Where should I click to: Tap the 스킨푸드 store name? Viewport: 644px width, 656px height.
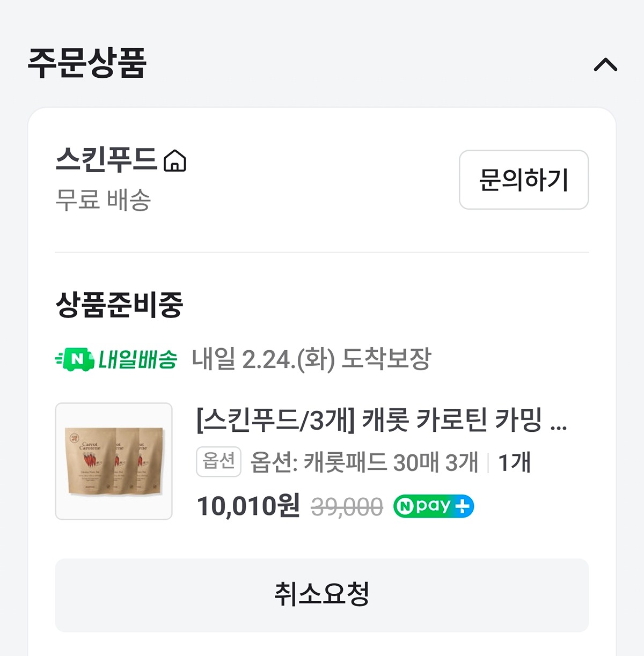pos(106,160)
